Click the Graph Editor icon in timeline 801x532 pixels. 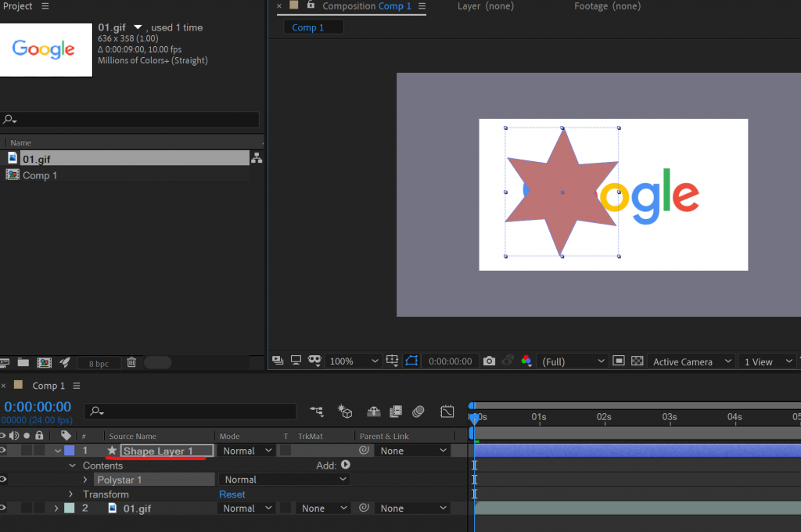(447, 411)
